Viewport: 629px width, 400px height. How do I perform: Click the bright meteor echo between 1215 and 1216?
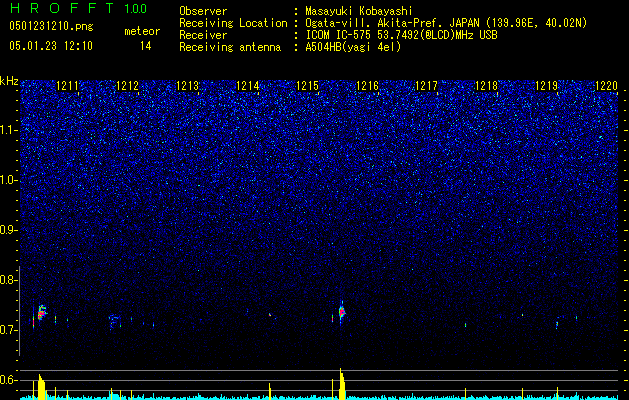[342, 312]
